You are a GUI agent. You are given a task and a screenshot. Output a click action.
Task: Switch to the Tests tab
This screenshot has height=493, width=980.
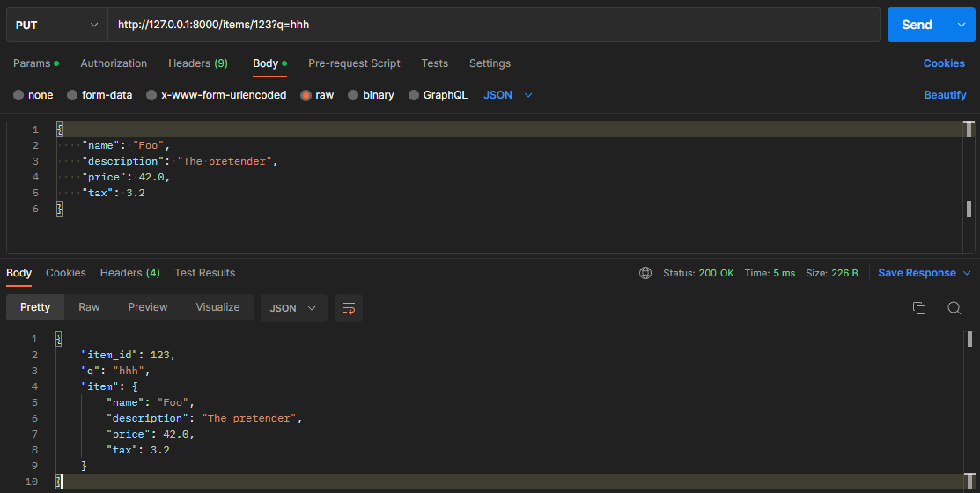tap(434, 63)
